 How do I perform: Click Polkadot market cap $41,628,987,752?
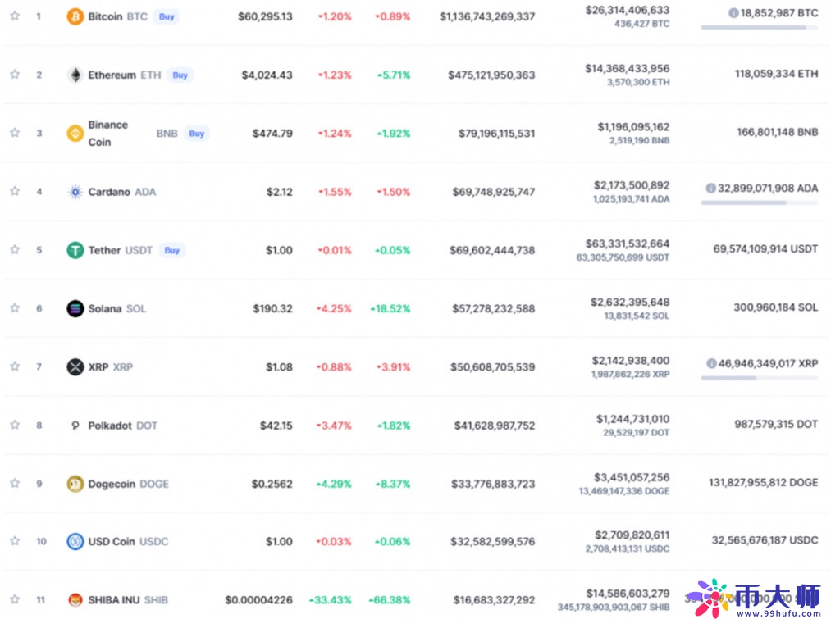click(495, 426)
